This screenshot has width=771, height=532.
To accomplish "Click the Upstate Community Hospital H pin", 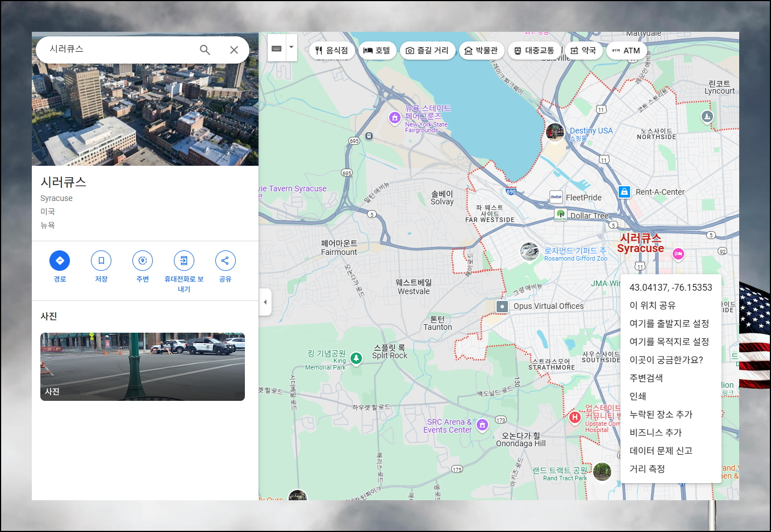I will tap(574, 418).
